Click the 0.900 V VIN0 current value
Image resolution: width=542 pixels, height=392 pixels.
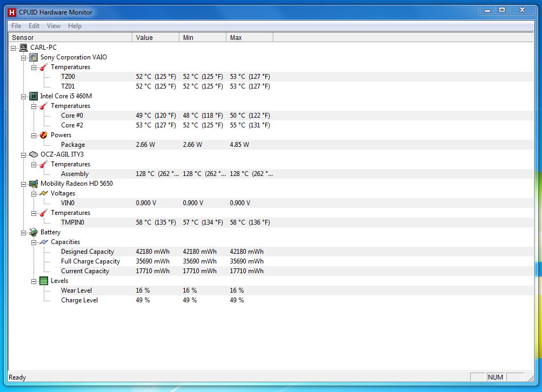click(146, 203)
